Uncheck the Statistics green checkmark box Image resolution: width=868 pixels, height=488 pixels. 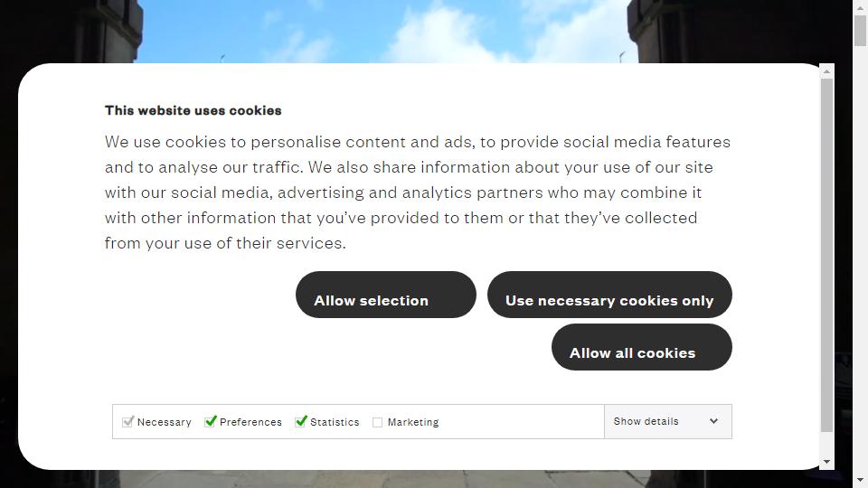click(x=300, y=422)
